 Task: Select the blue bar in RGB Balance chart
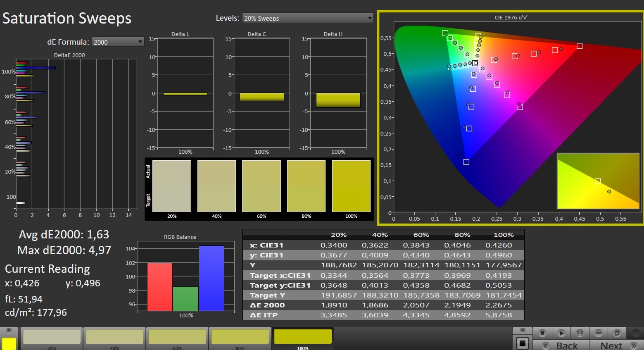211,278
